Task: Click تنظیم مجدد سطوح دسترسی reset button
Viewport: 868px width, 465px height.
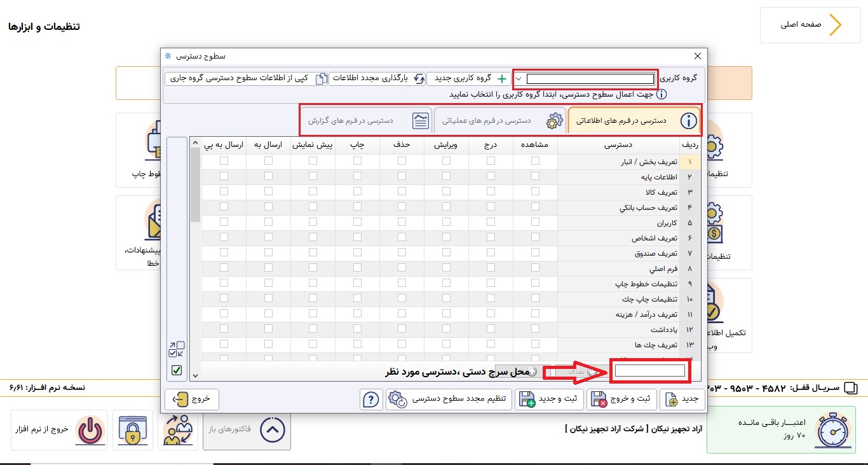Action: (x=449, y=399)
